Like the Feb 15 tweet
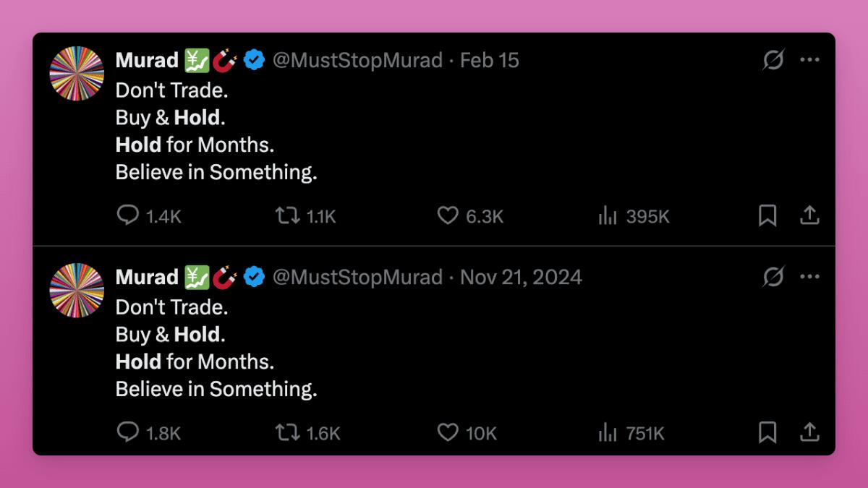Viewport: 868px width, 488px height. [448, 215]
